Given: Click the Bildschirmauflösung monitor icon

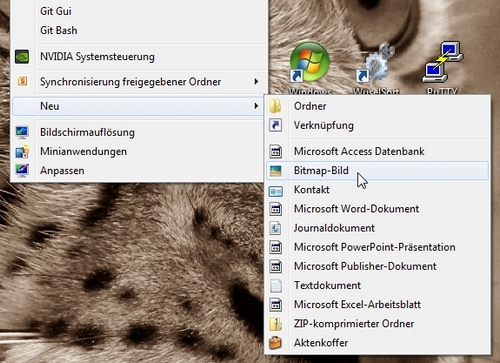Looking at the screenshot, I should click(22, 132).
